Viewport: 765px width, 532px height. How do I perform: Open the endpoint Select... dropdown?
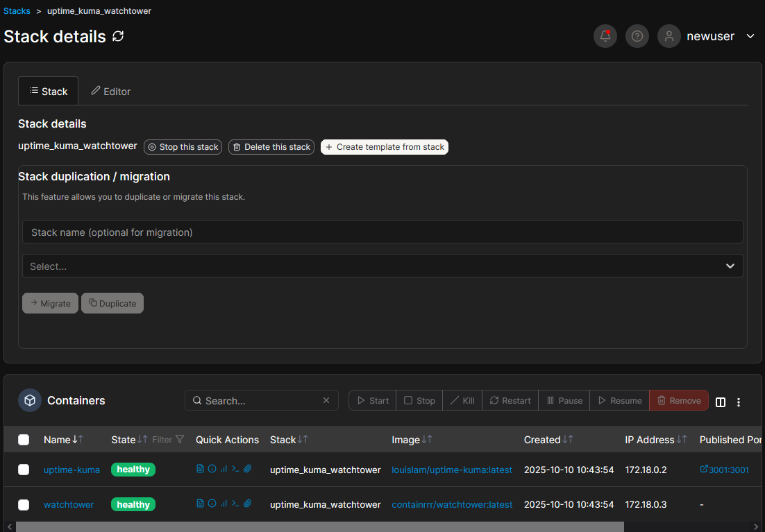pos(382,266)
